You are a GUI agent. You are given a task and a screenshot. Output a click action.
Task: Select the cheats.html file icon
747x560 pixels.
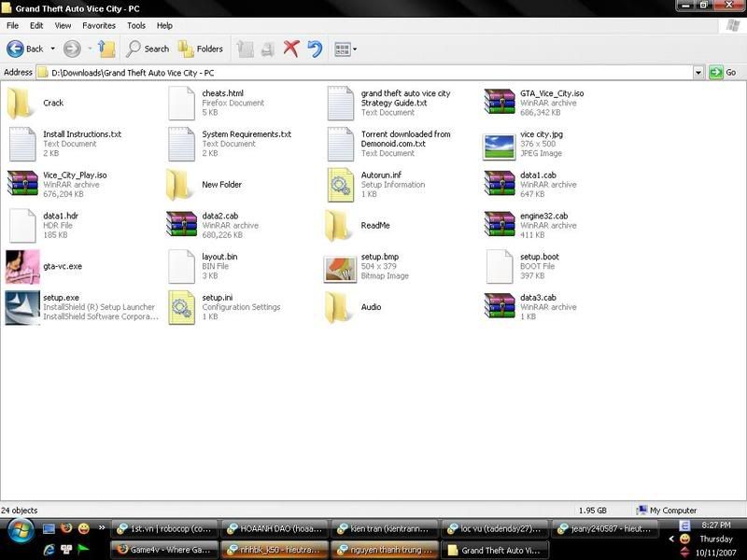[181, 103]
